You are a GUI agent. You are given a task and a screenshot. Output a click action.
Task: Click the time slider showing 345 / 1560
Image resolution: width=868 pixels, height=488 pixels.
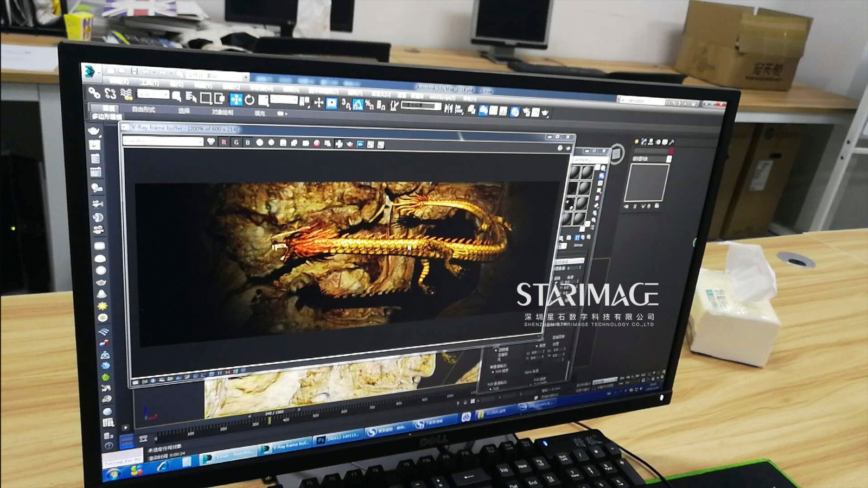pos(275,413)
